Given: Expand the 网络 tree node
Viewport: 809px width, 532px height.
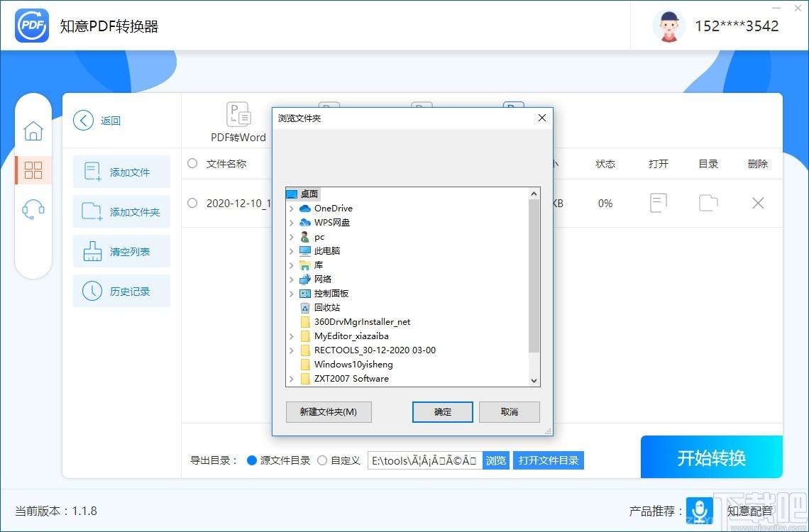Looking at the screenshot, I should (292, 279).
